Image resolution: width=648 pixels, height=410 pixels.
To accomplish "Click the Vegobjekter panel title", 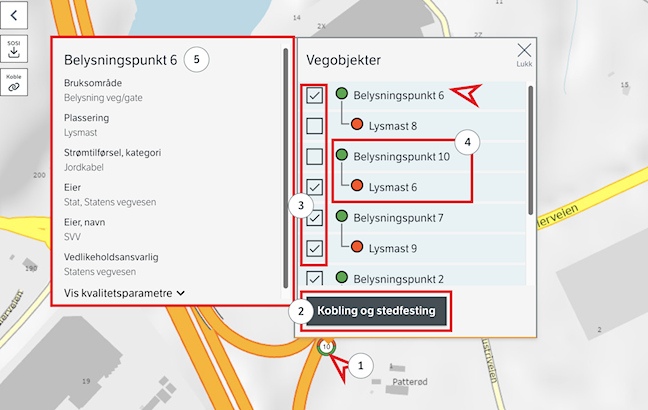I will tap(343, 60).
